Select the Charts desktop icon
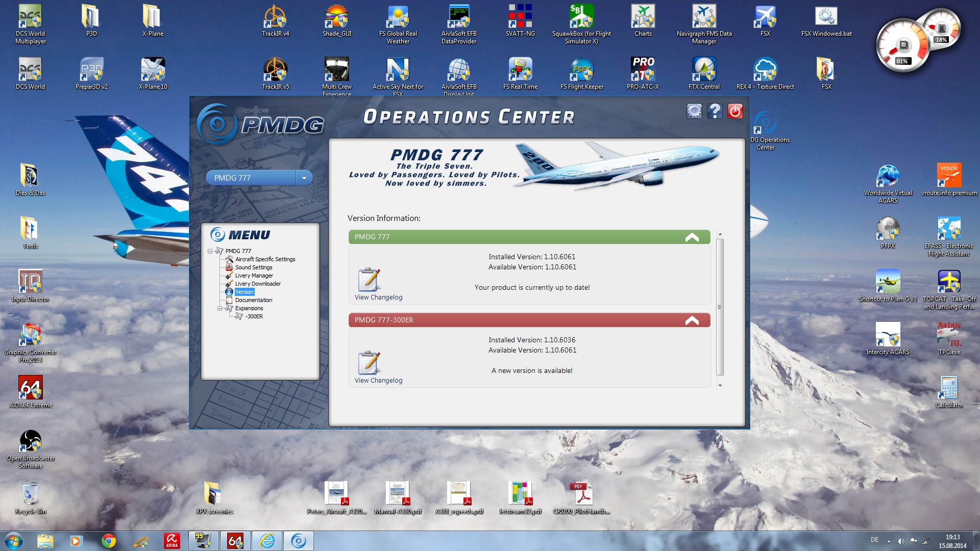 [x=643, y=20]
